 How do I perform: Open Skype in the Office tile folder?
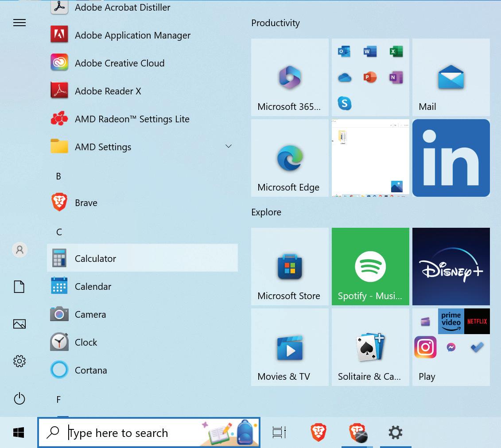coord(345,103)
